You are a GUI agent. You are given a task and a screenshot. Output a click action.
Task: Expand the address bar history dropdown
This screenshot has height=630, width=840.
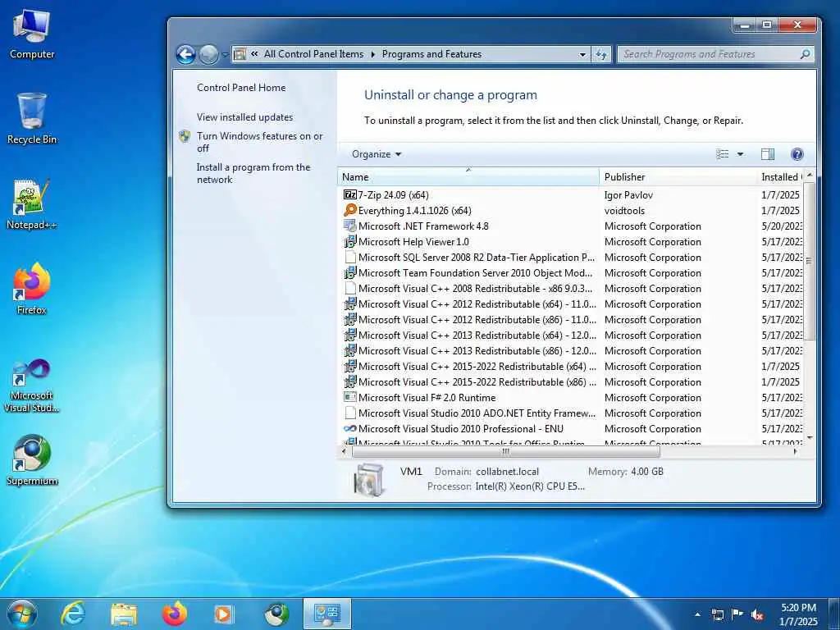pos(582,55)
